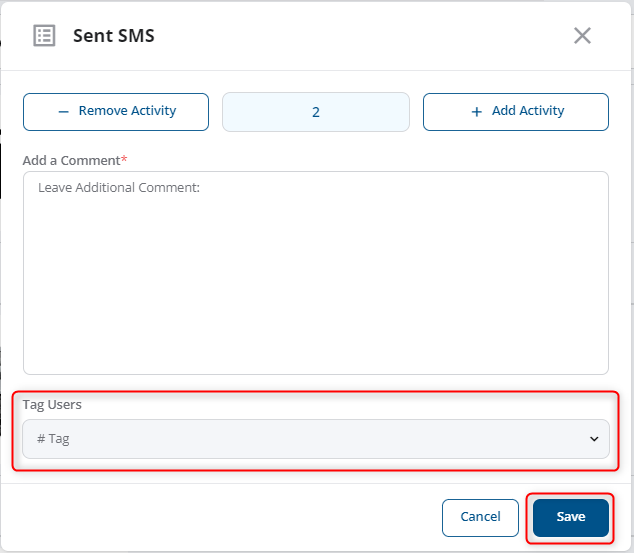Open the Tag Users dropdown
The height and width of the screenshot is (553, 634).
click(316, 439)
